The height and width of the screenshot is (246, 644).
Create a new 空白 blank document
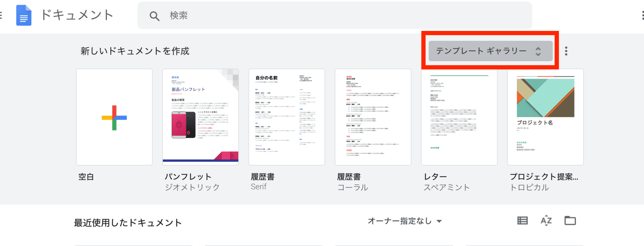pyautogui.click(x=114, y=117)
